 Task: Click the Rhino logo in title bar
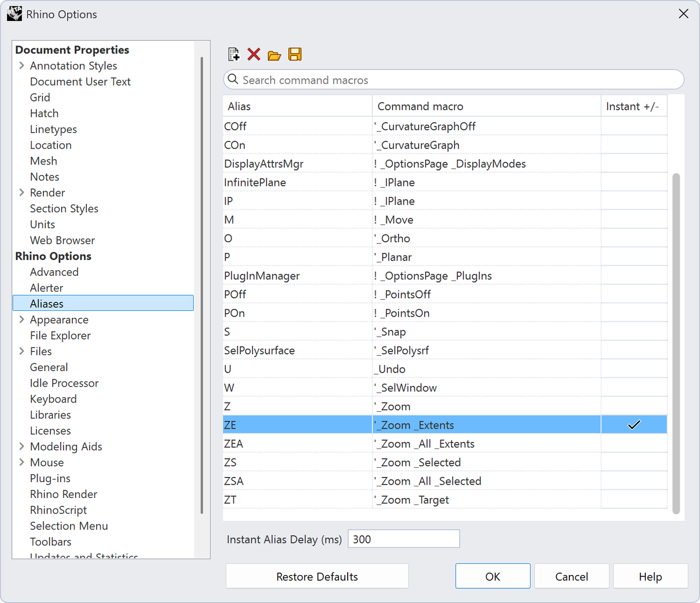[14, 14]
